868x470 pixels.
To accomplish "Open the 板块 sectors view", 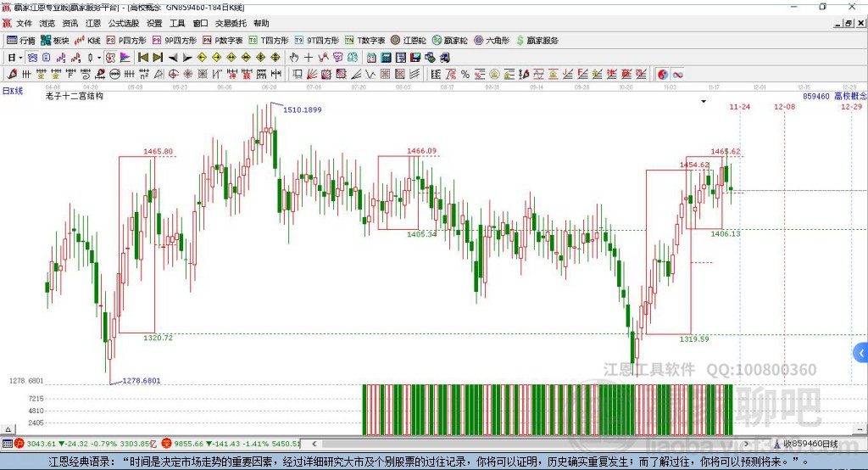I will coord(55,41).
